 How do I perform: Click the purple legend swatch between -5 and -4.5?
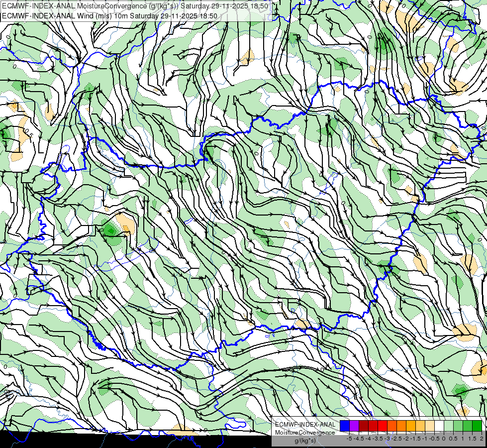coord(354,426)
